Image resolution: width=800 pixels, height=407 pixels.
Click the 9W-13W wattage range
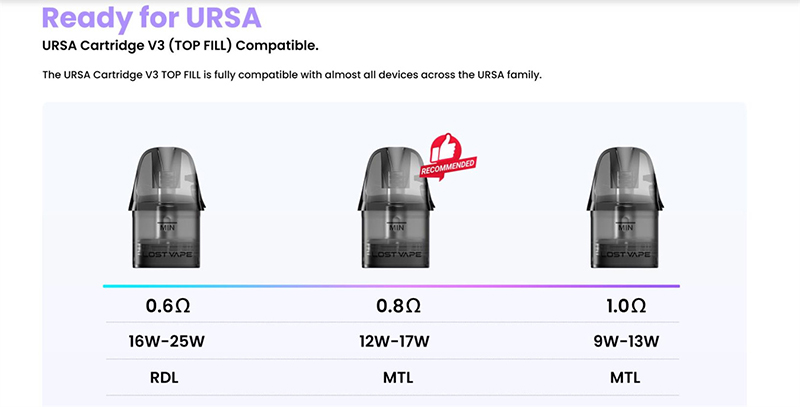pos(625,342)
